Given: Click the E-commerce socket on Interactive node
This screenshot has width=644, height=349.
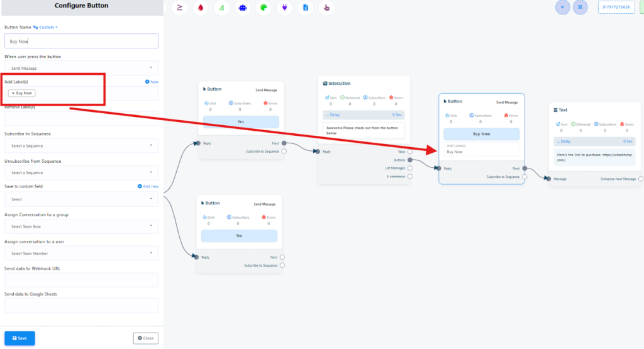Looking at the screenshot, I should 410,176.
